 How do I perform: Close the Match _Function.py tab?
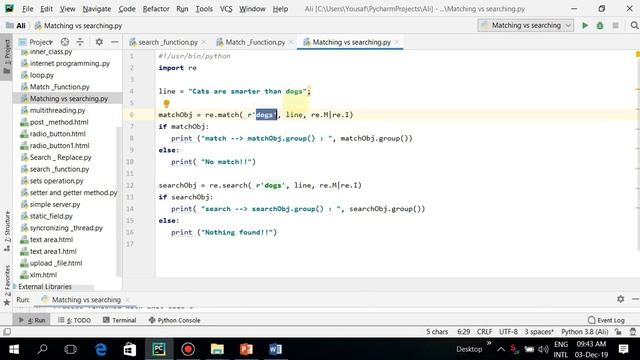click(291, 42)
